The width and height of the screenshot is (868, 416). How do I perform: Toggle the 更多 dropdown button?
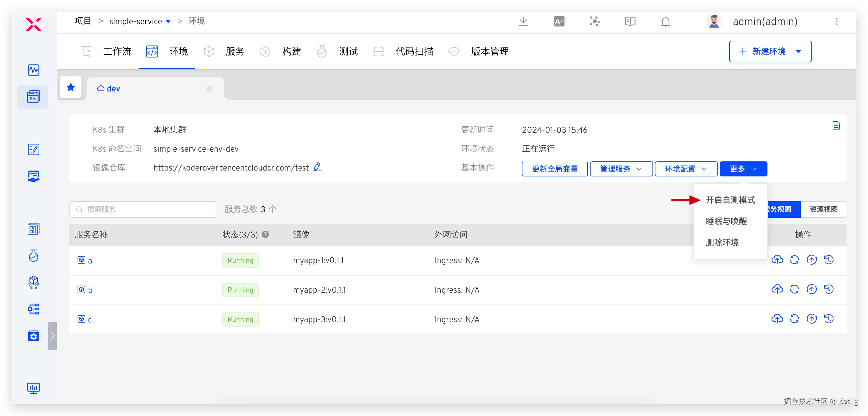743,169
